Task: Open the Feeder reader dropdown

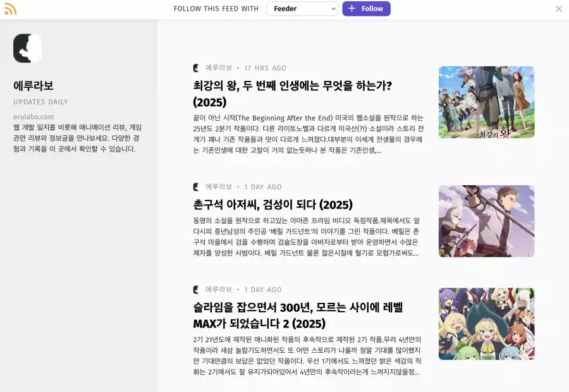Action: point(302,9)
